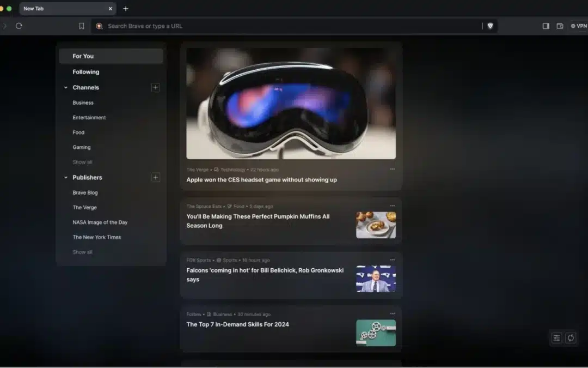
Task: Open the Food channel
Action: pyautogui.click(x=78, y=132)
